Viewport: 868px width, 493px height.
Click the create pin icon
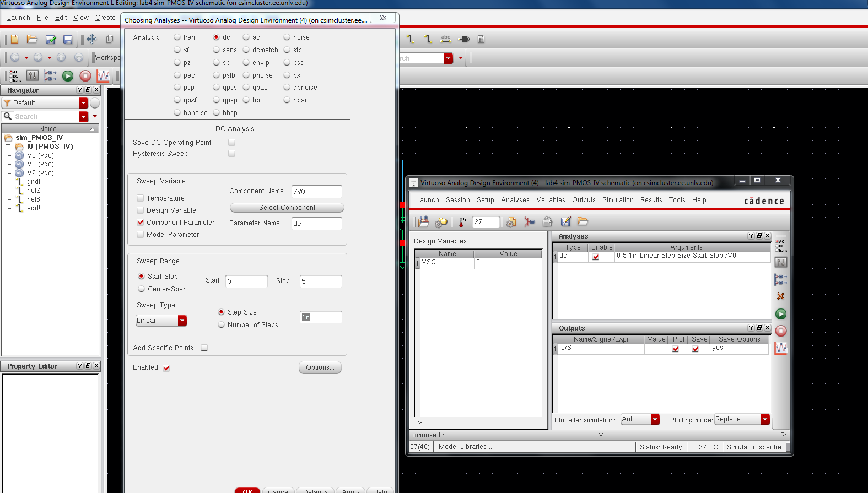coord(464,39)
